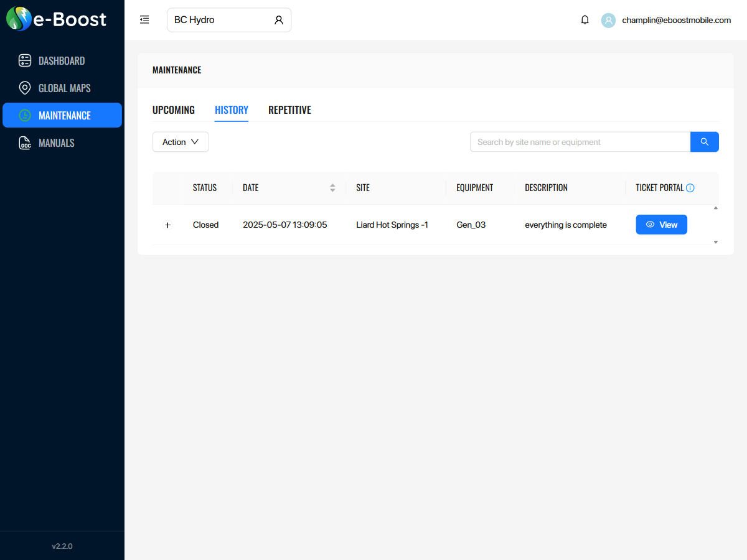Screen dimensions: 747x560
Task: Expand the Liard Hot Springs row
Action: 167,225
